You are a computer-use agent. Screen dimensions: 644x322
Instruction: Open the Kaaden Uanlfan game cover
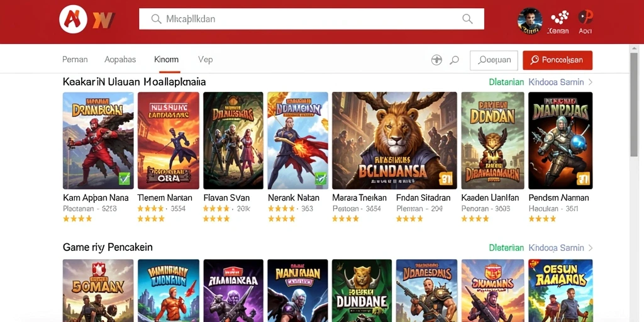pyautogui.click(x=492, y=140)
